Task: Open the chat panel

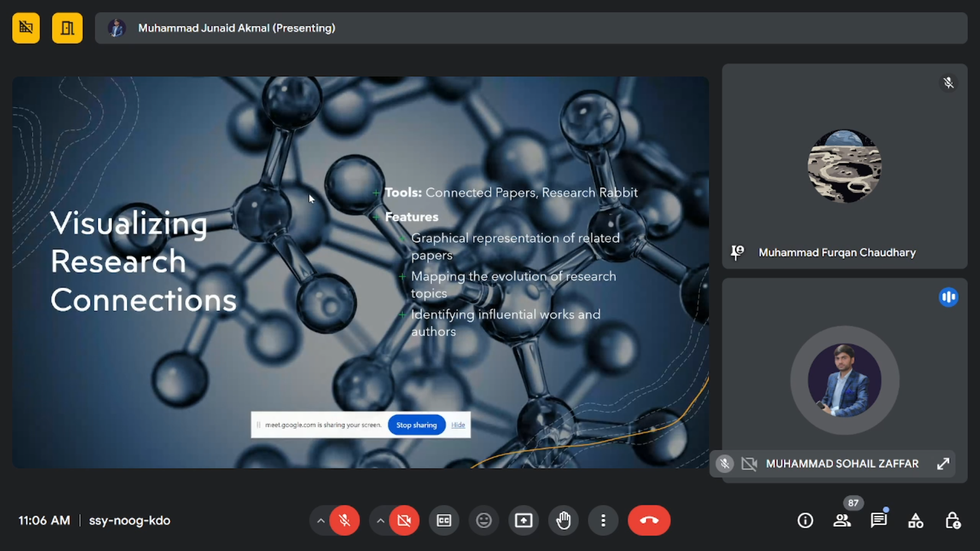Action: point(879,520)
